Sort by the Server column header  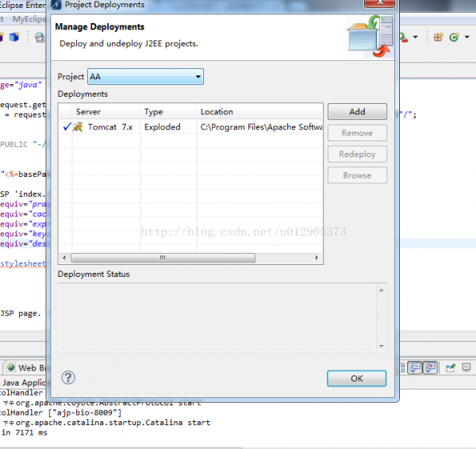coord(106,112)
